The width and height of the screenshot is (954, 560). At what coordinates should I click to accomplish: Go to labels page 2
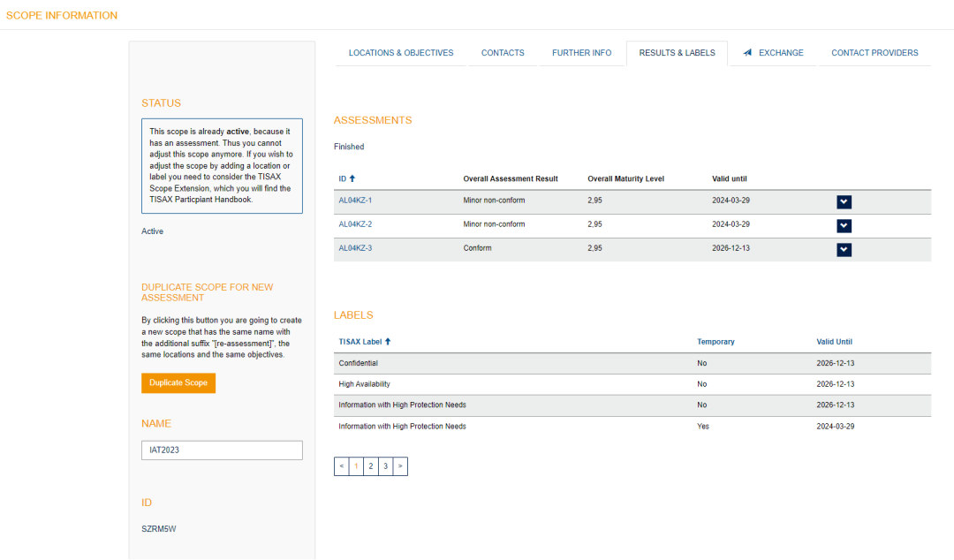371,465
